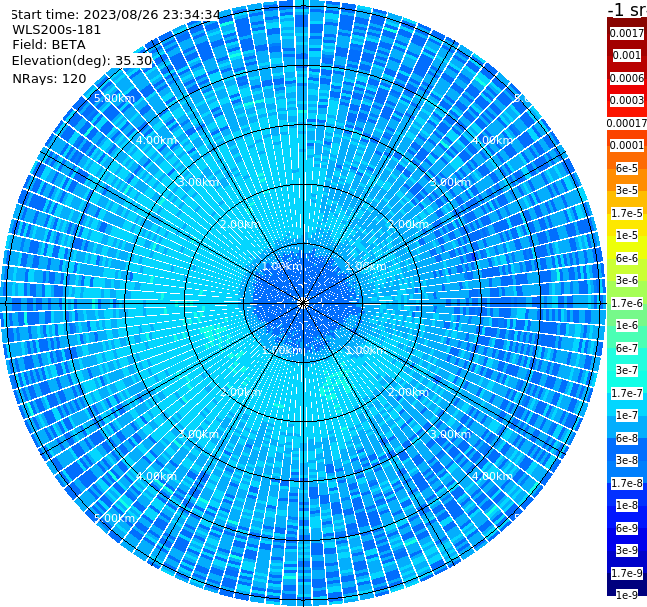This screenshot has height=607, width=647.
Task: Select the 4.00km ring label in upper-right quadrant
Action: point(492,140)
